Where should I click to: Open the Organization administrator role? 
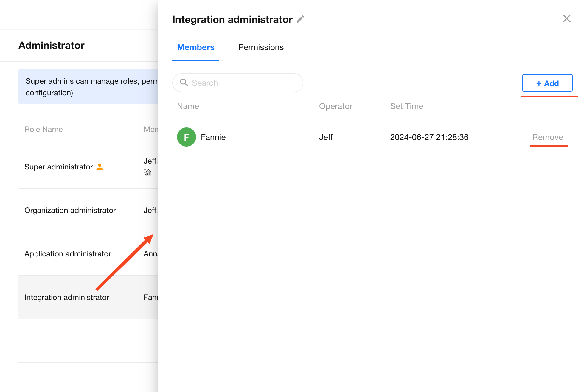tap(70, 210)
